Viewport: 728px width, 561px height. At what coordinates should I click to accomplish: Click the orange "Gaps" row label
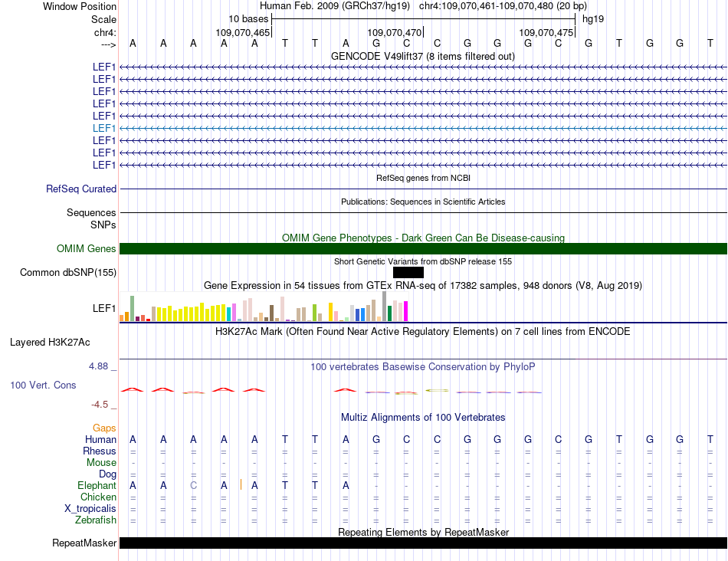(x=104, y=428)
